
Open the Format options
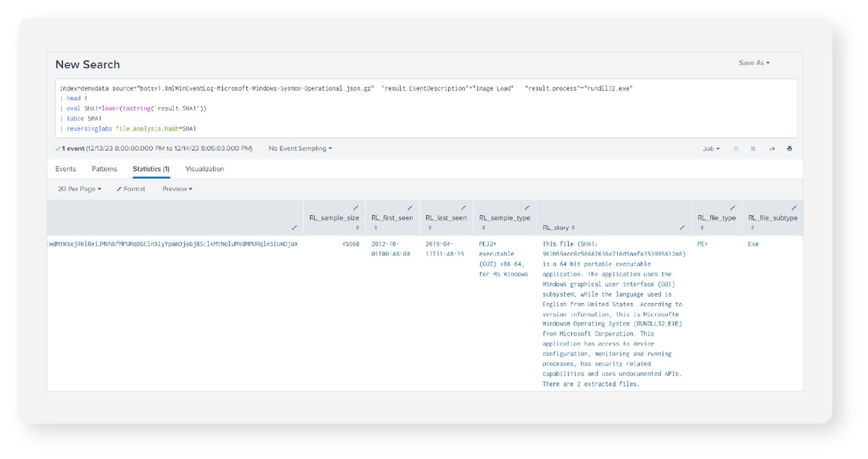click(131, 189)
